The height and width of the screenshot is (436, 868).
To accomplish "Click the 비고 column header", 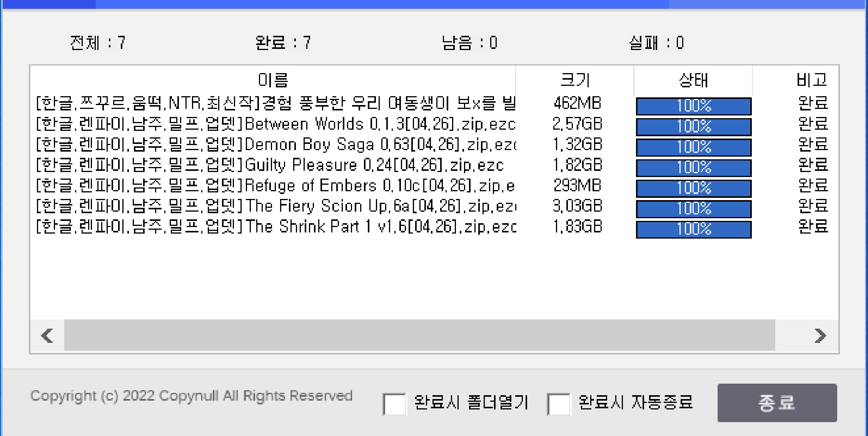I will tap(811, 80).
